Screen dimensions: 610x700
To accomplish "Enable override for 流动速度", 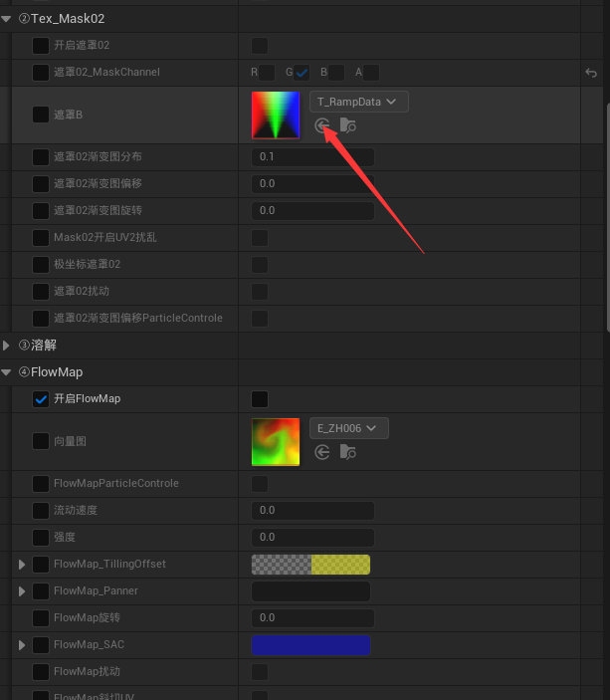I will click(41, 510).
